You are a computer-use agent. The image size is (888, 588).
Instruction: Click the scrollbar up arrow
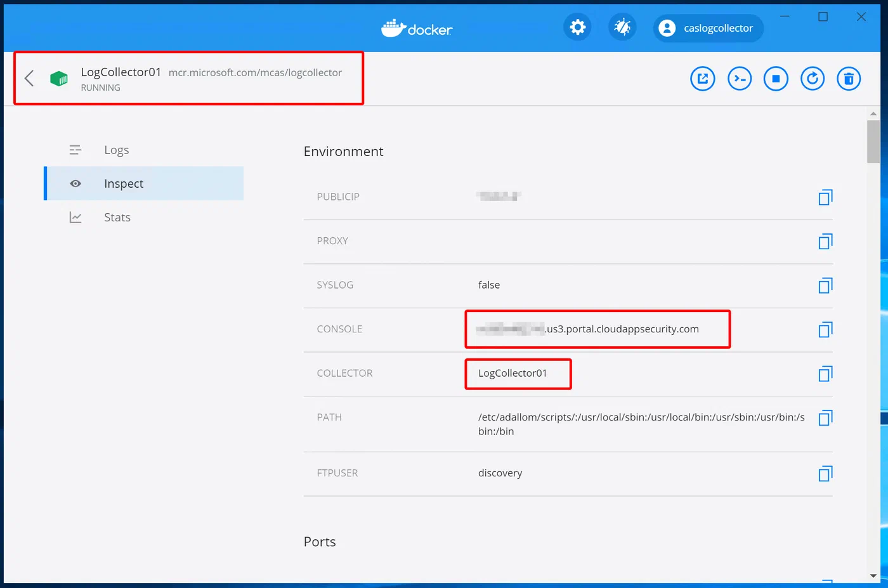[x=873, y=114]
